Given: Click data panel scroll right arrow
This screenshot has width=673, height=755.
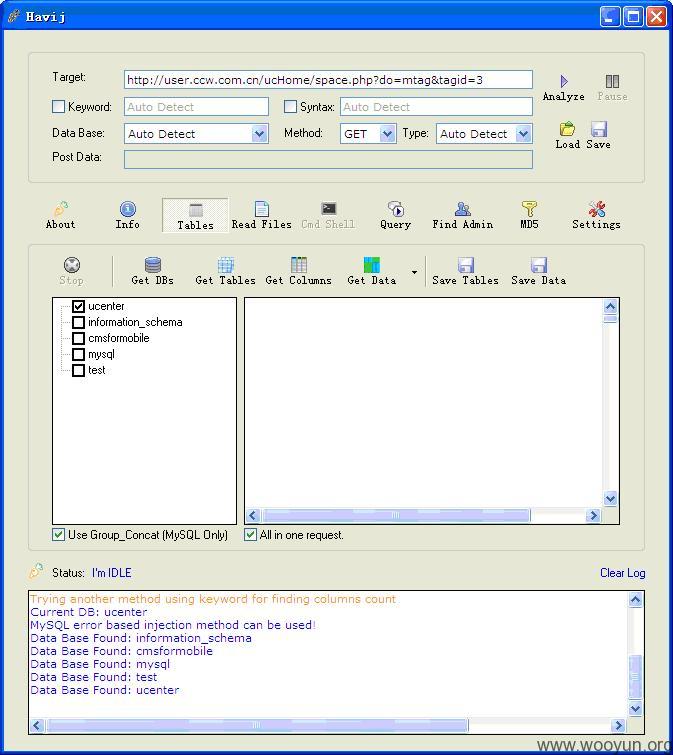Looking at the screenshot, I should coord(593,515).
